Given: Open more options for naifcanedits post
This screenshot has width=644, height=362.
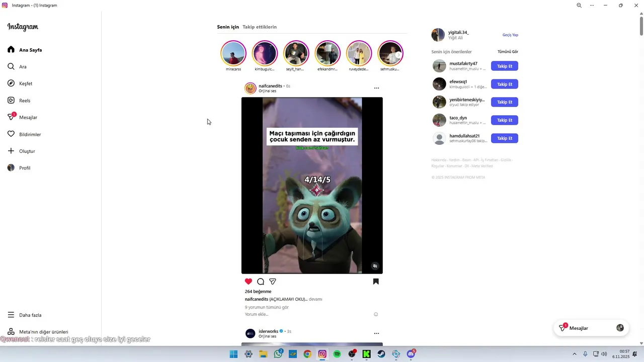Looking at the screenshot, I should click(376, 88).
